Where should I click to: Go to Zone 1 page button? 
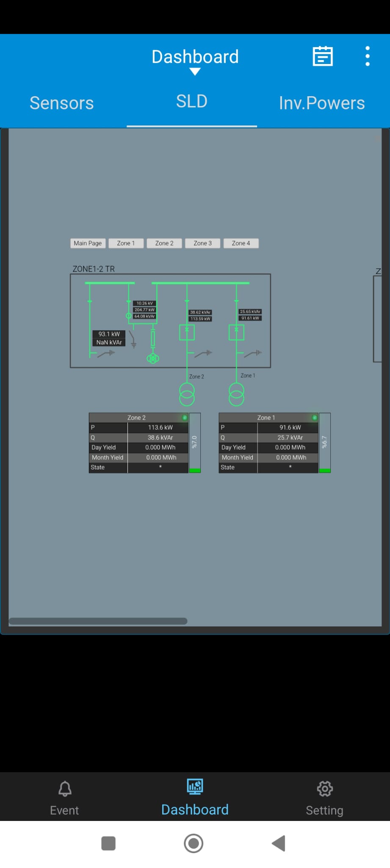(x=126, y=243)
